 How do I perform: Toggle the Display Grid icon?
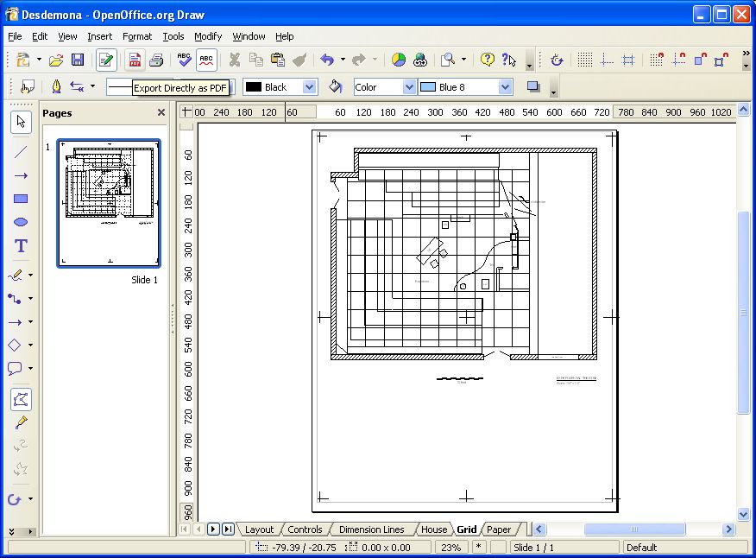583,59
